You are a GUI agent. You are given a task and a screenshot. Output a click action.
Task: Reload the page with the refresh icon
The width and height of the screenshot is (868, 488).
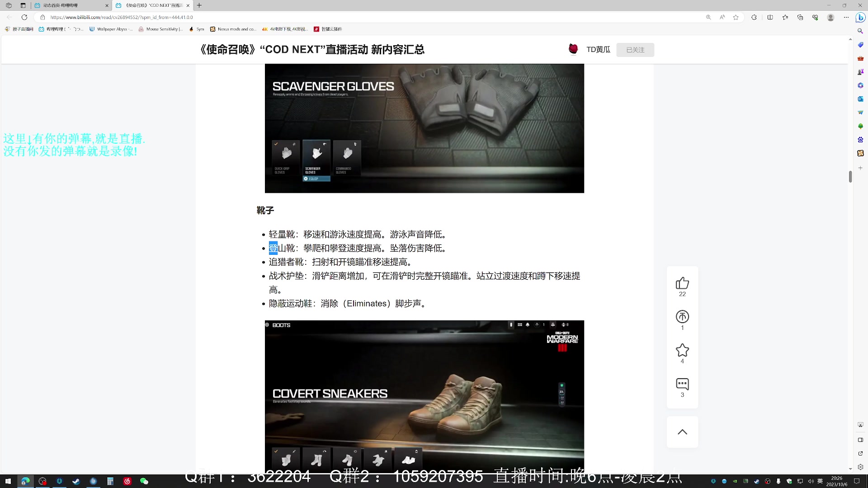[24, 17]
